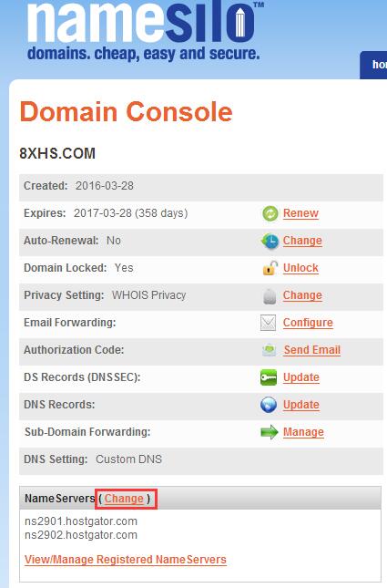Send Email for Authorization Code
The width and height of the screenshot is (387, 588).
[312, 350]
